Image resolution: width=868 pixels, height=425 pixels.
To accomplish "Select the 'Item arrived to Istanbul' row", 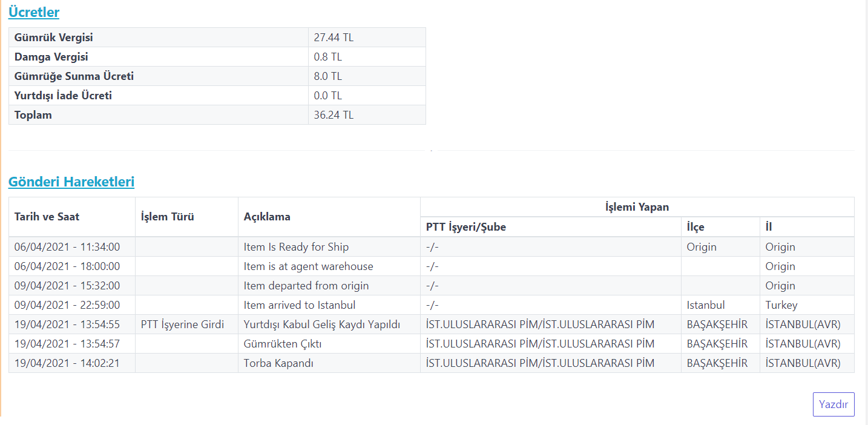I will (300, 305).
